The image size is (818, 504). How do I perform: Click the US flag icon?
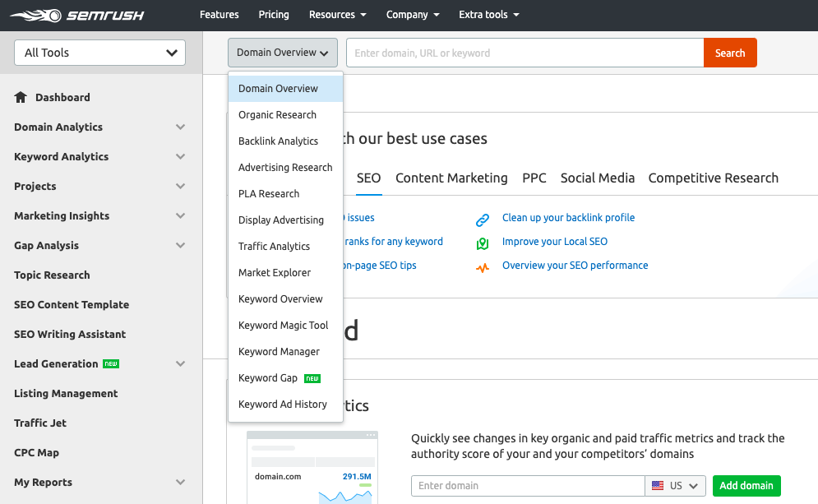[658, 486]
